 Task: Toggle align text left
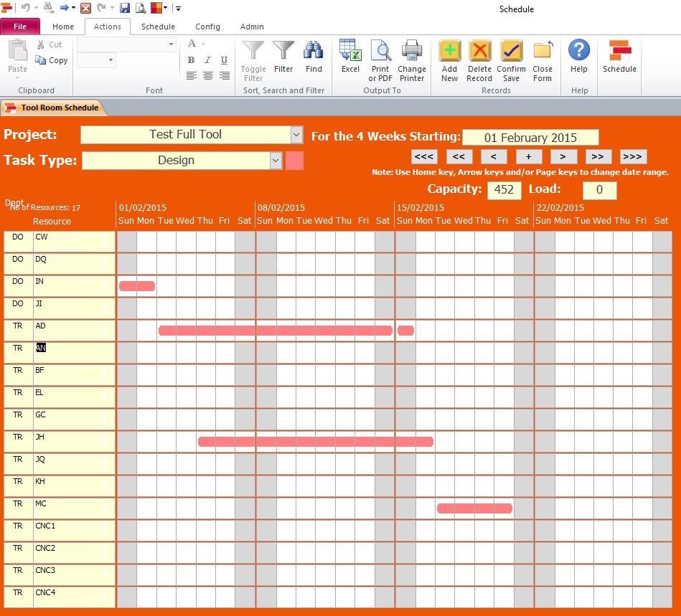point(191,75)
